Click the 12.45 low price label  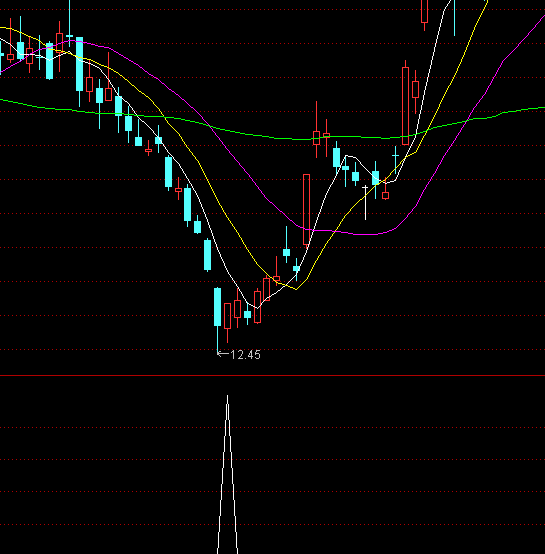(245, 355)
